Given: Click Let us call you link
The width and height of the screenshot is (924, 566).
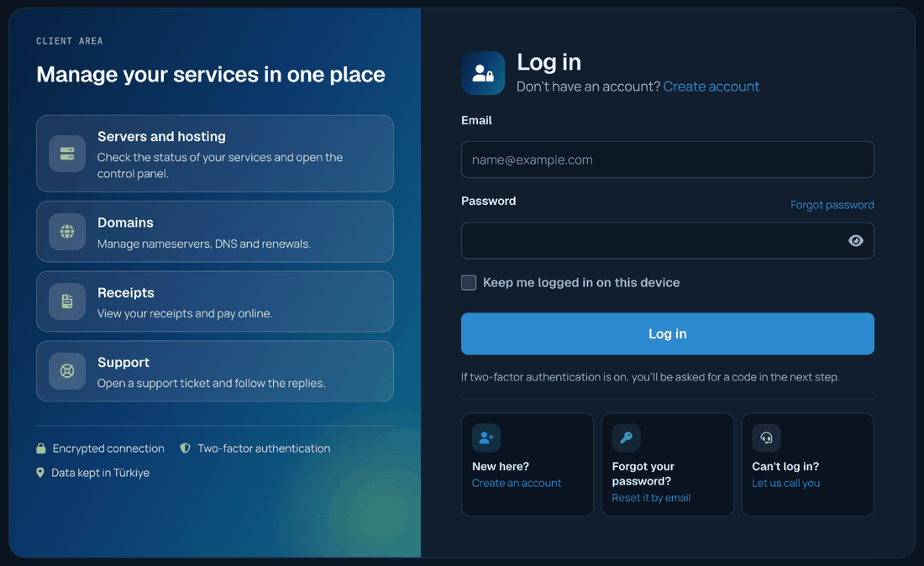Looking at the screenshot, I should [x=785, y=483].
